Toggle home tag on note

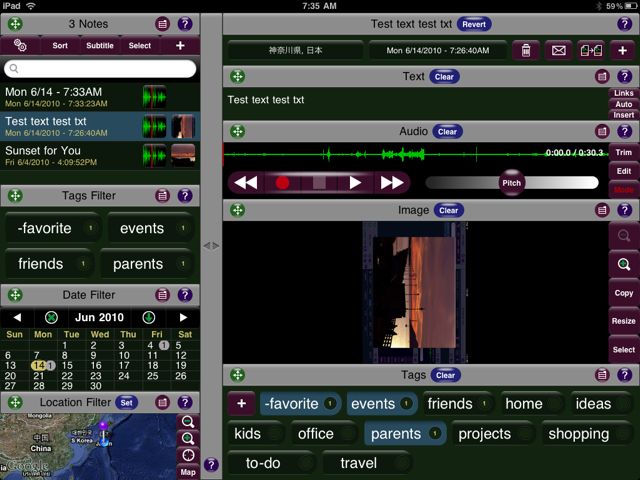click(531, 404)
